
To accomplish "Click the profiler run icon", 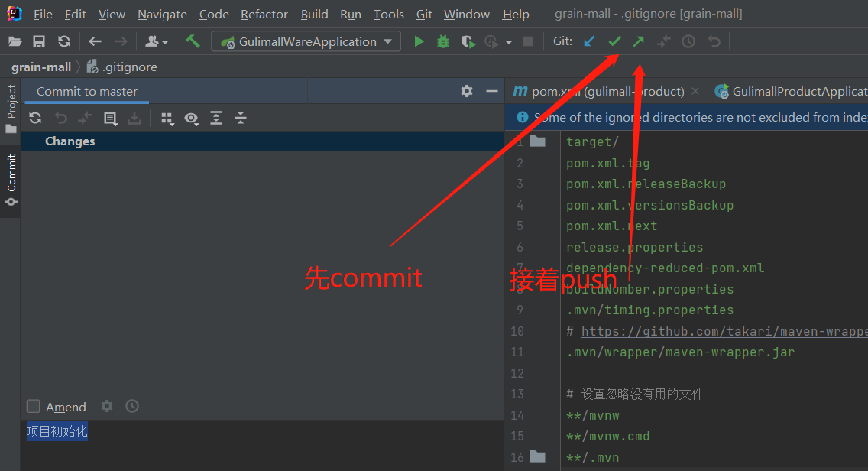I will pyautogui.click(x=491, y=41).
